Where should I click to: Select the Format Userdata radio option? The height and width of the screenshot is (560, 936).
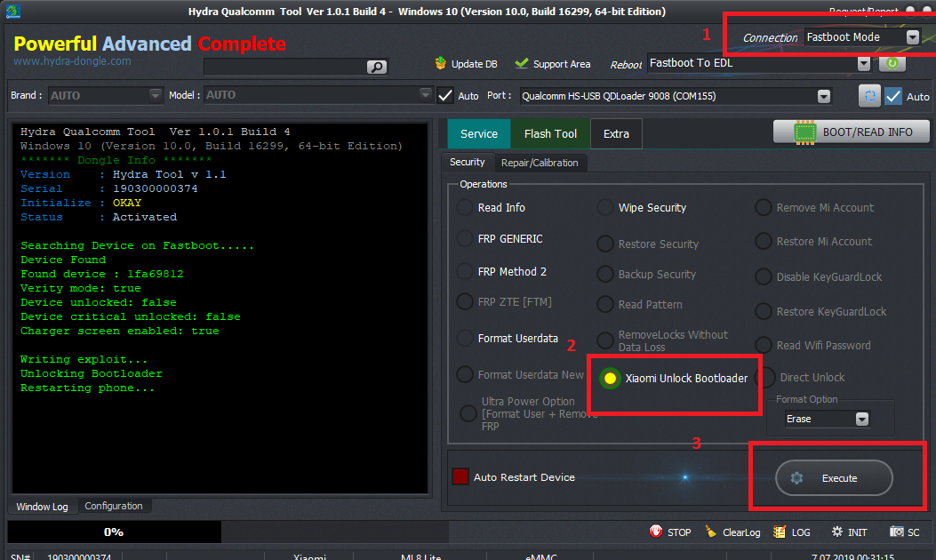click(x=465, y=338)
